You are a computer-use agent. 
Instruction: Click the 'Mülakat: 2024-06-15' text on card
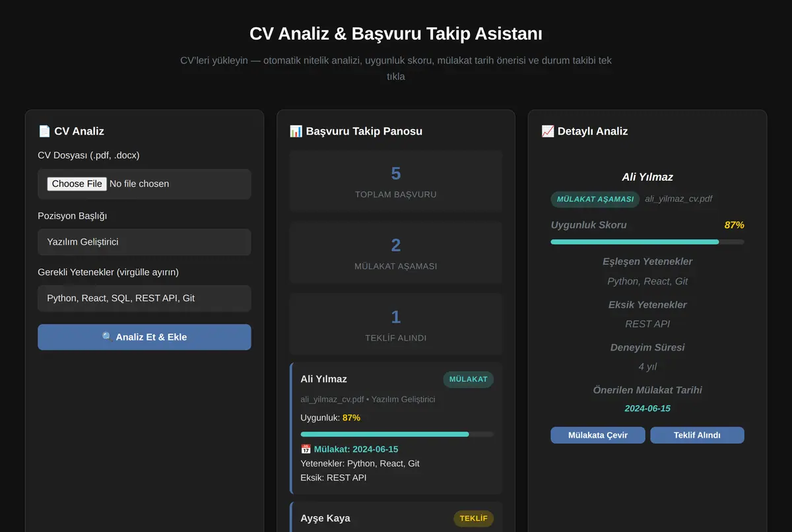356,449
